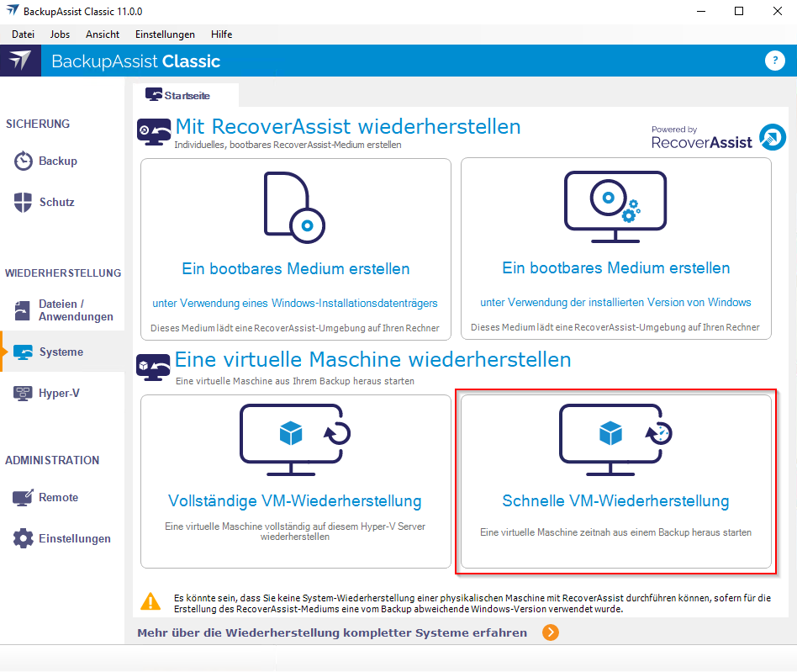Expand the Ansicht menu

(x=103, y=34)
